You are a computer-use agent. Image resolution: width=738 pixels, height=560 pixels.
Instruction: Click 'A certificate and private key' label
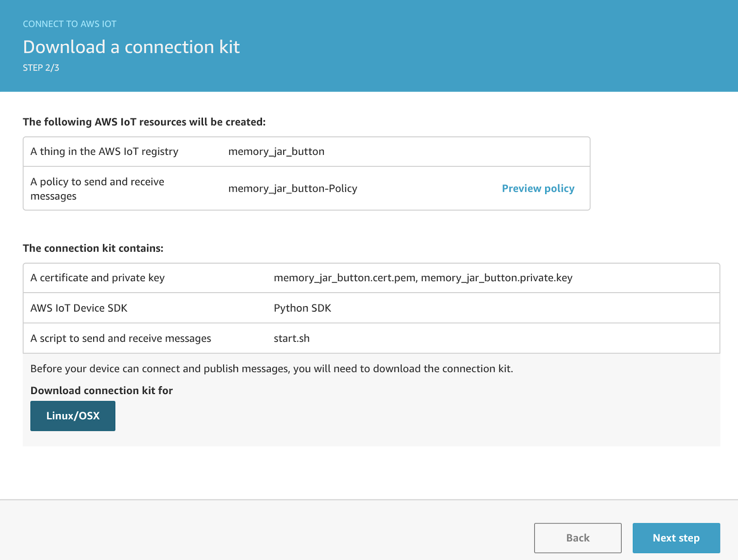coord(97,278)
